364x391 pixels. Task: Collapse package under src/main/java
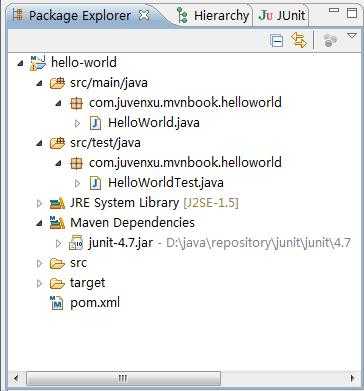(59, 103)
